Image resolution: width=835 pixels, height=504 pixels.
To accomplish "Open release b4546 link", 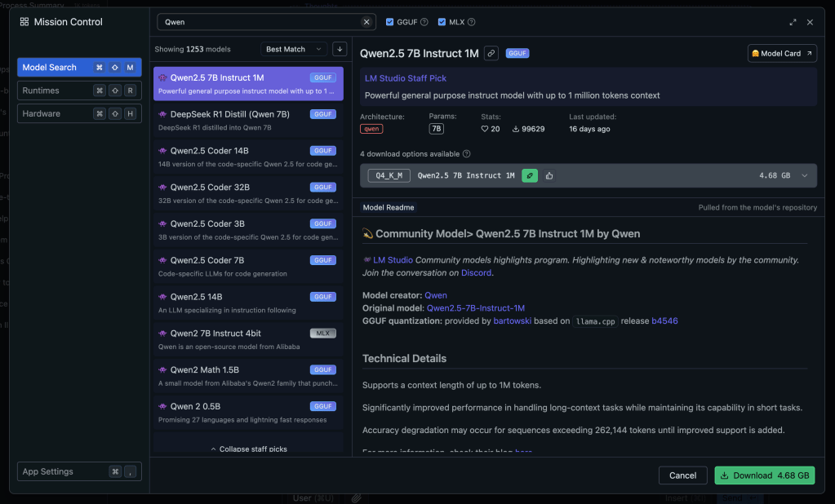I will point(664,321).
